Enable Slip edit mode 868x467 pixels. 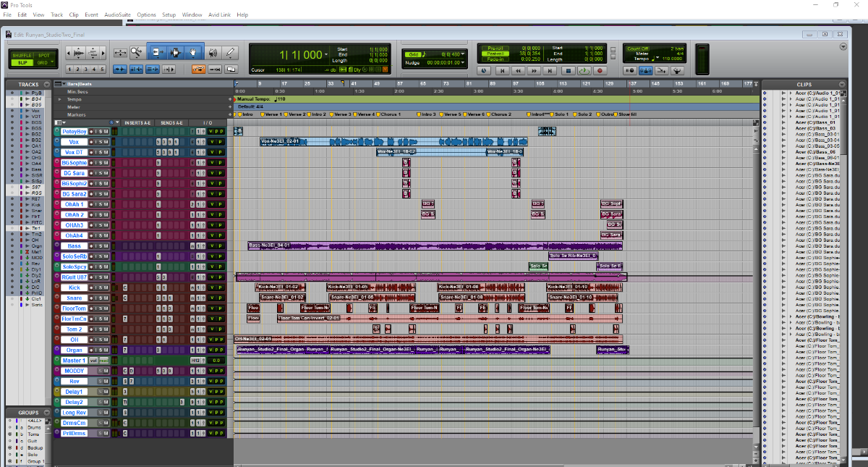[22, 63]
